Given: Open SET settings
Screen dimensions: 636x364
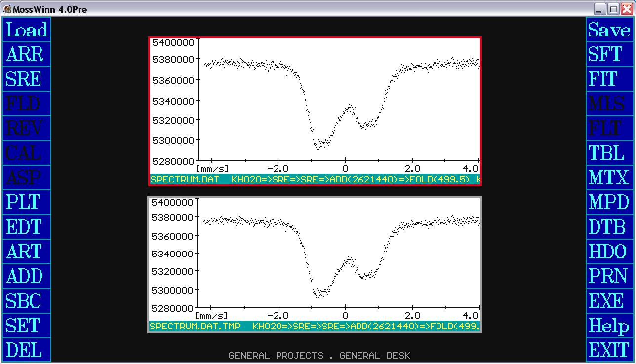Looking at the screenshot, I should 27,326.
